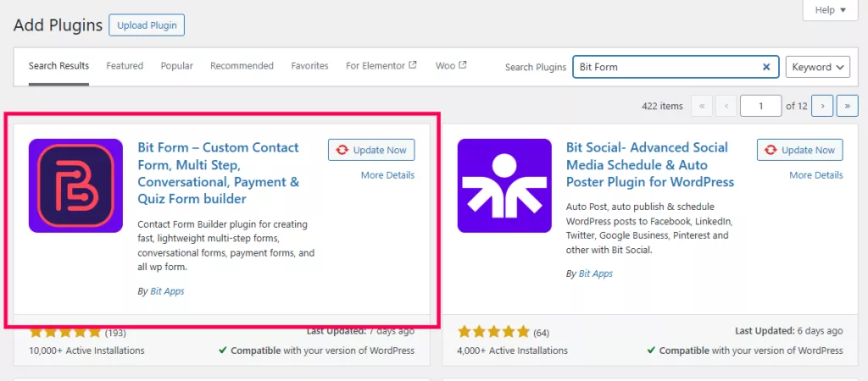
Task: Open the Recommended tab
Action: (242, 66)
